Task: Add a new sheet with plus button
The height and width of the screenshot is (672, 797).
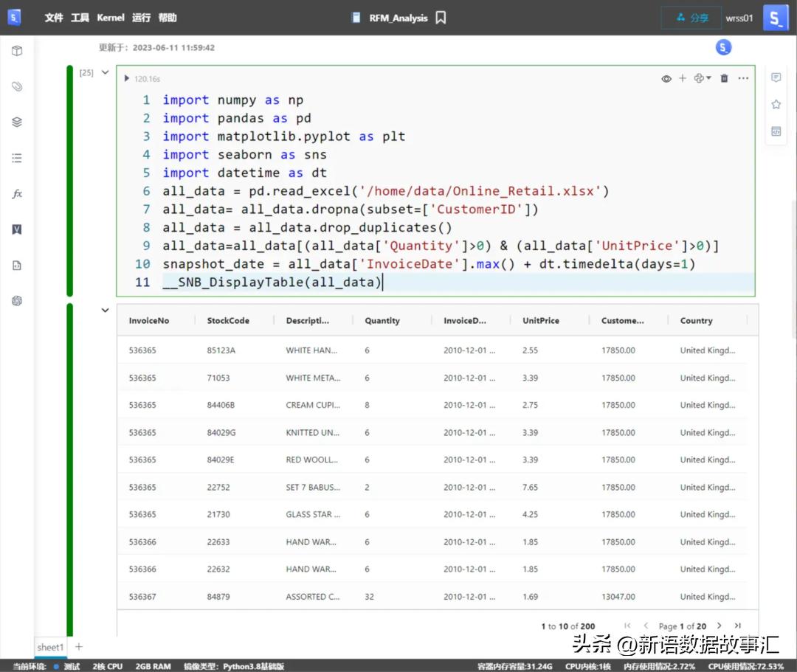Action: coord(79,647)
